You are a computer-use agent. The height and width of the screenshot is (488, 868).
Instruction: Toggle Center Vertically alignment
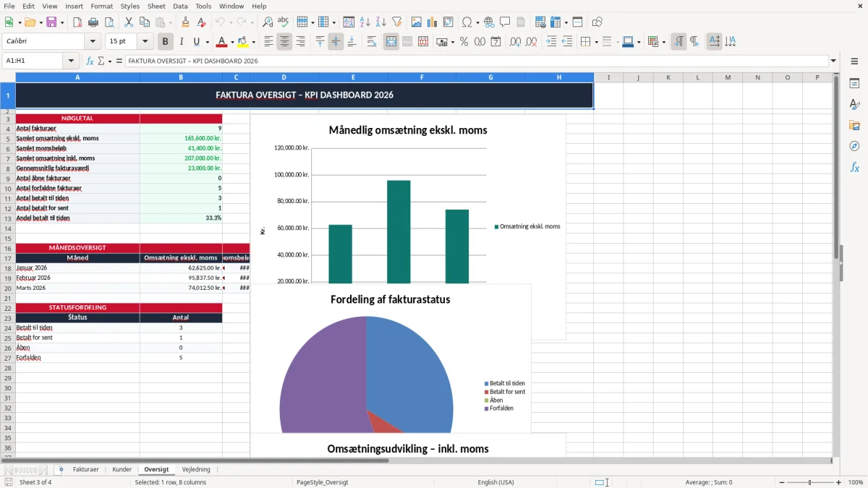[336, 42]
